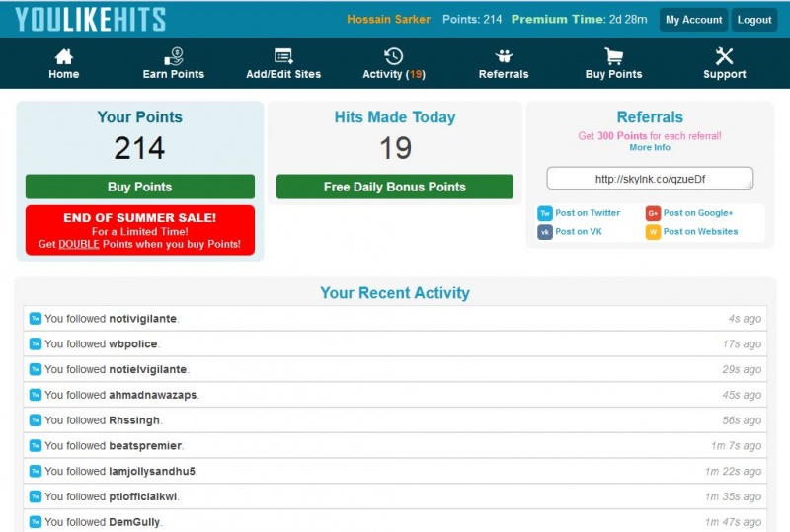Click the VK share icon in Referrals
Viewport: 790px width, 532px height.
coord(545,232)
